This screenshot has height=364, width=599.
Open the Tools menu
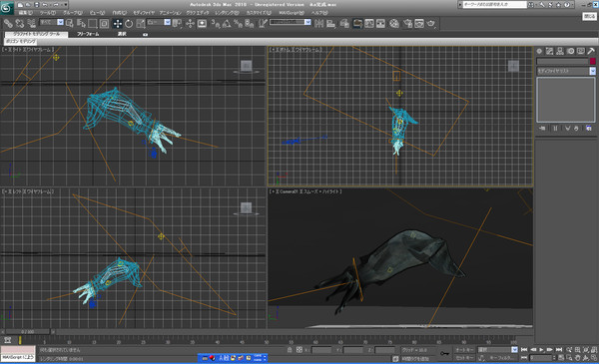[x=48, y=13]
